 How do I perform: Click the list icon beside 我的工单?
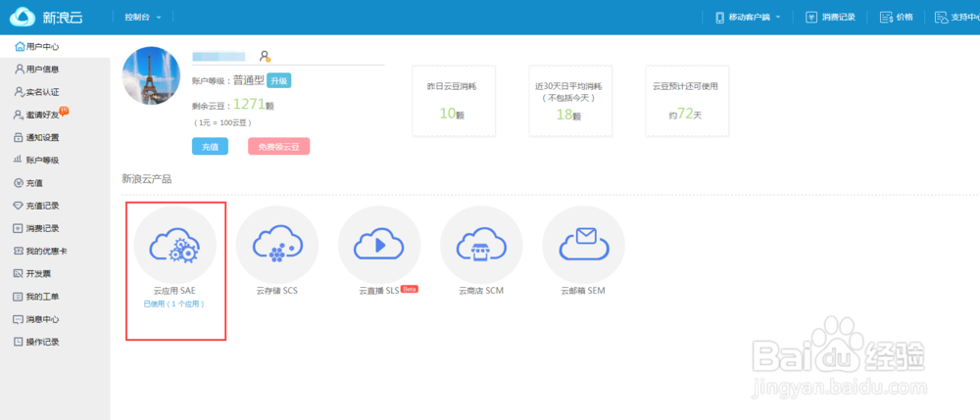pos(19,297)
